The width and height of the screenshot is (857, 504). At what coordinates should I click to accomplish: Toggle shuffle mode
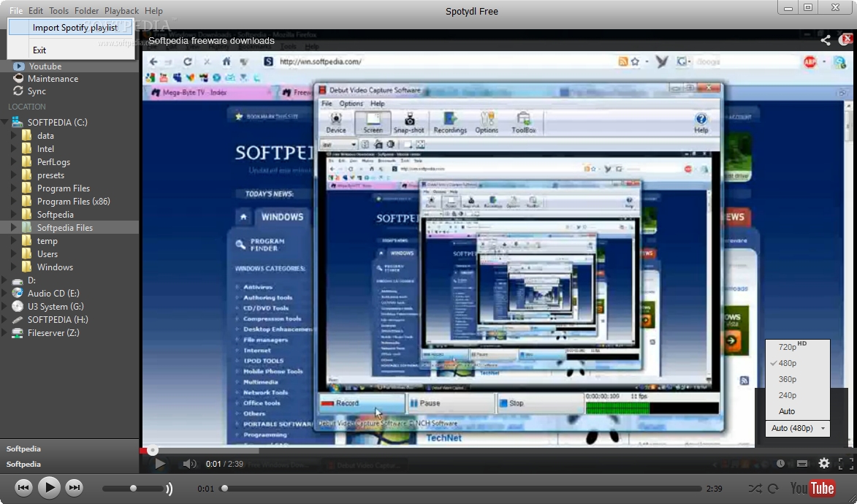coord(755,488)
